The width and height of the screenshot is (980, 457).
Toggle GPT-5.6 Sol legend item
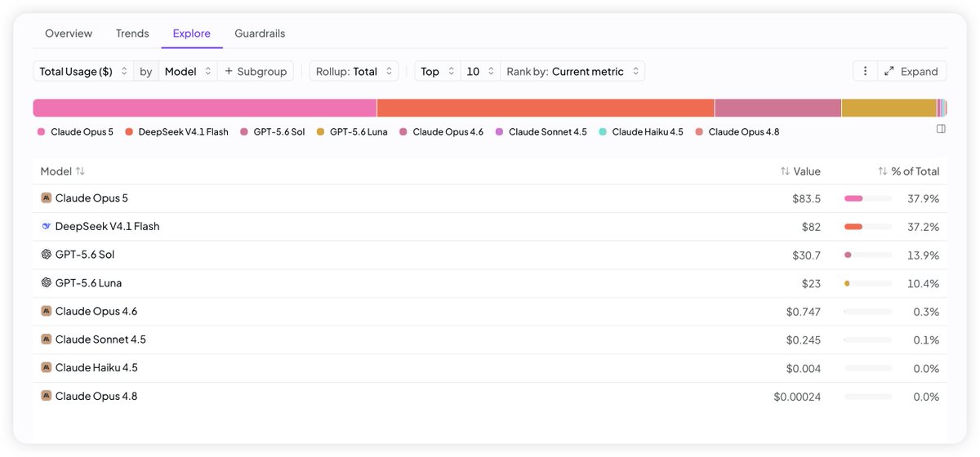coord(273,131)
